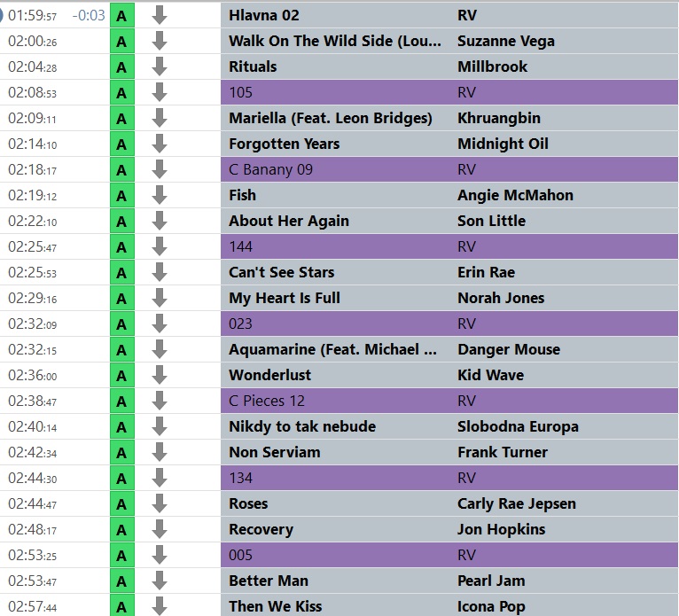Select the Walk On The Wild Side track title

point(335,41)
